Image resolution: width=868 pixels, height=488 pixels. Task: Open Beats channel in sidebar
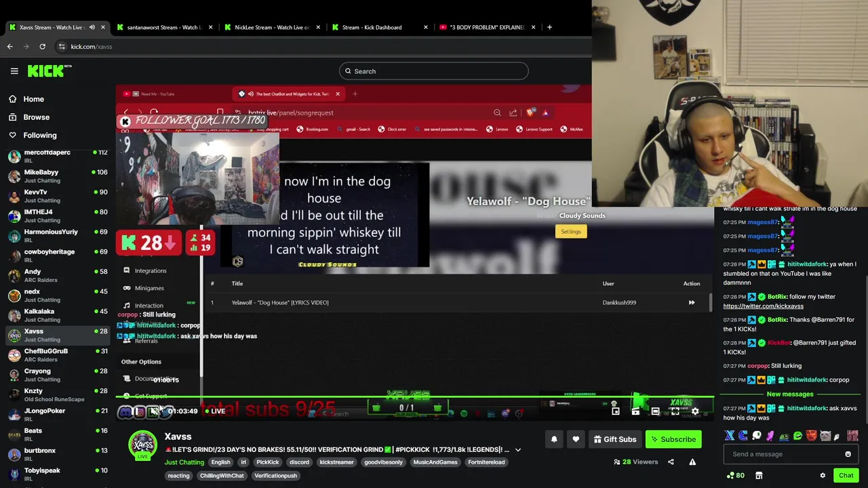(x=58, y=434)
